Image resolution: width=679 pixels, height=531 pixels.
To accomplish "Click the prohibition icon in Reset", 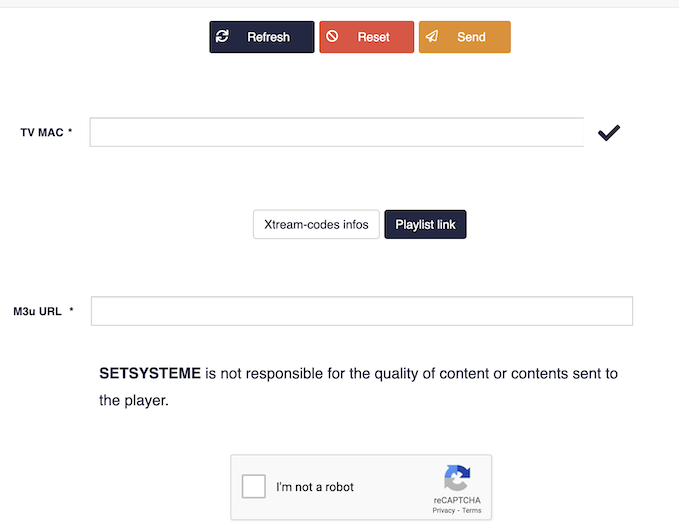I will pyautogui.click(x=332, y=37).
